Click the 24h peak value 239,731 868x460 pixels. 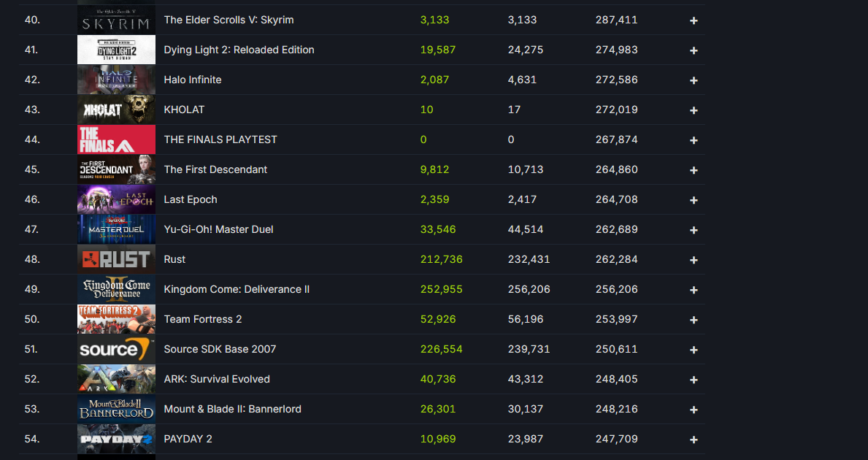coord(529,349)
